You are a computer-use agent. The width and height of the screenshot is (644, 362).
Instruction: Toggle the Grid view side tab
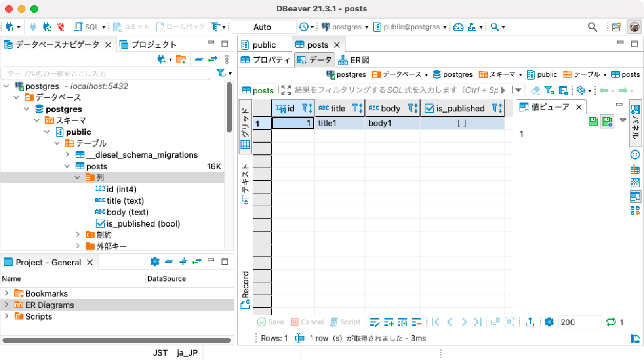pos(245,128)
